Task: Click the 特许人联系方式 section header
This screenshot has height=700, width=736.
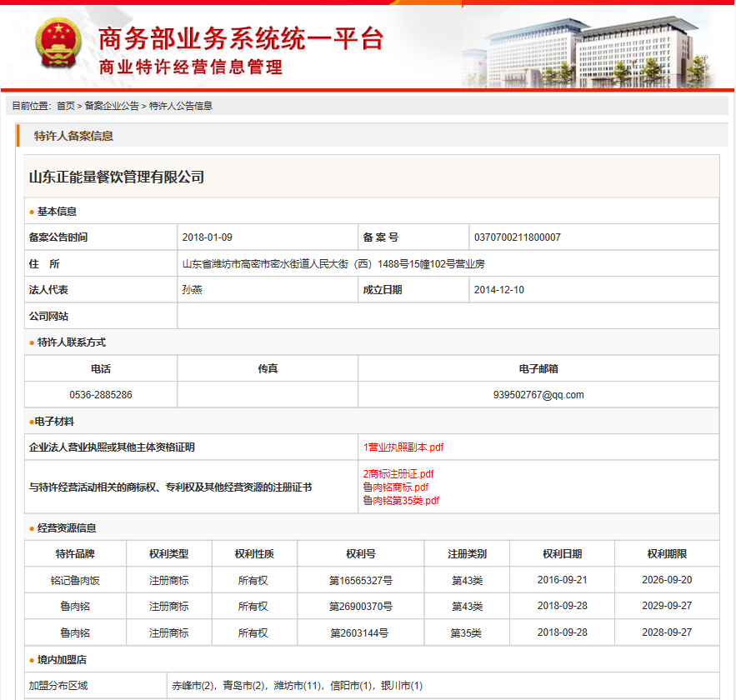Action: coord(72,342)
